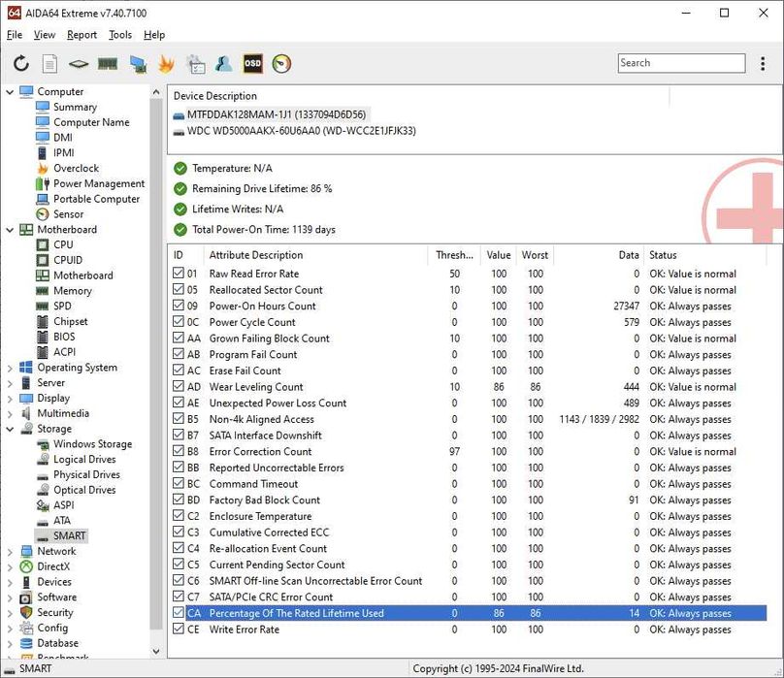The height and width of the screenshot is (678, 784).
Task: Toggle the Reallocated Sector Count checkbox
Action: pyautogui.click(x=178, y=289)
